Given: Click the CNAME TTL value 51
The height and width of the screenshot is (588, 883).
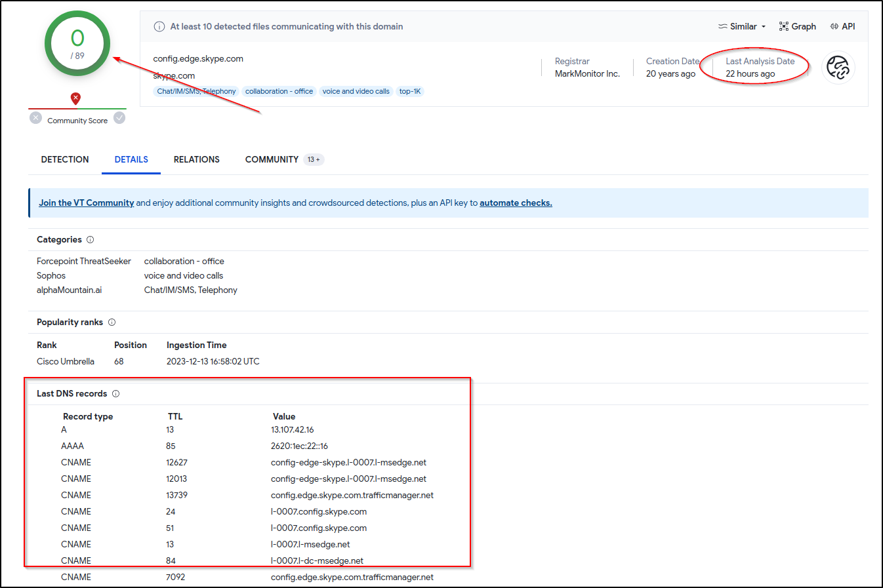Looking at the screenshot, I should tap(170, 528).
